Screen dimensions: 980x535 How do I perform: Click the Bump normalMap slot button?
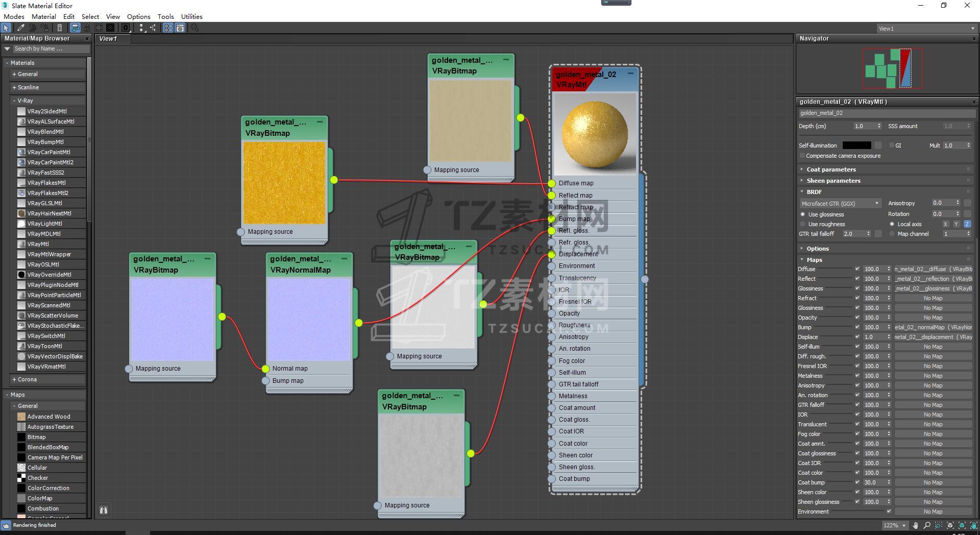point(933,327)
